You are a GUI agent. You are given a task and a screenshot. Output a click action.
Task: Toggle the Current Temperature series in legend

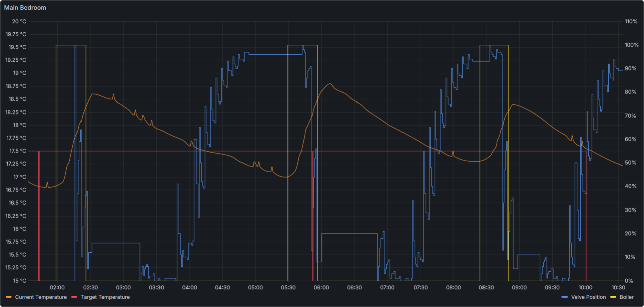(41, 297)
